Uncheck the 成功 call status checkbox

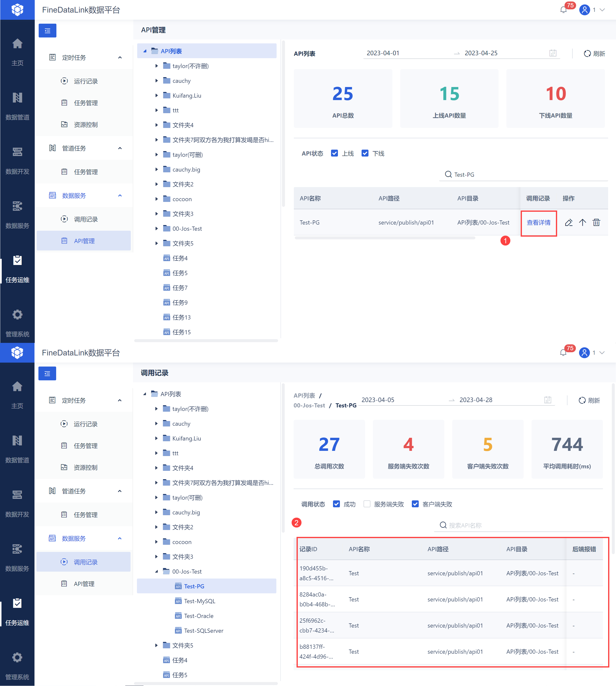coord(336,504)
